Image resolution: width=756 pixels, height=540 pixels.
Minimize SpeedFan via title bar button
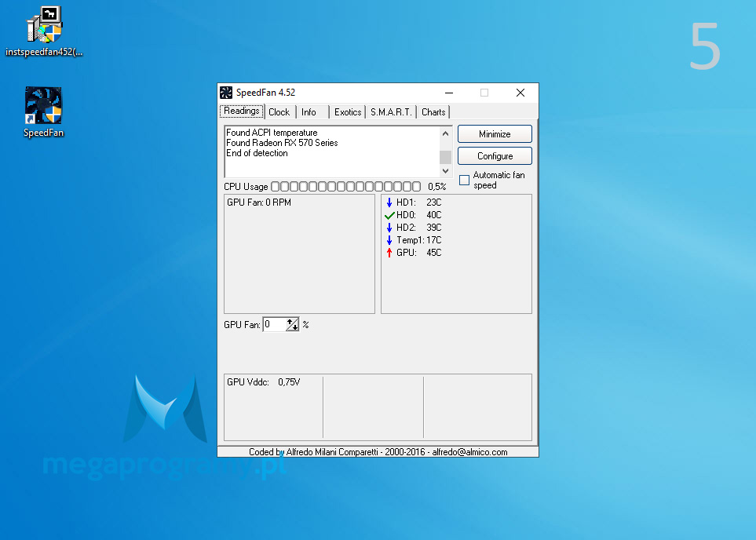tap(449, 93)
